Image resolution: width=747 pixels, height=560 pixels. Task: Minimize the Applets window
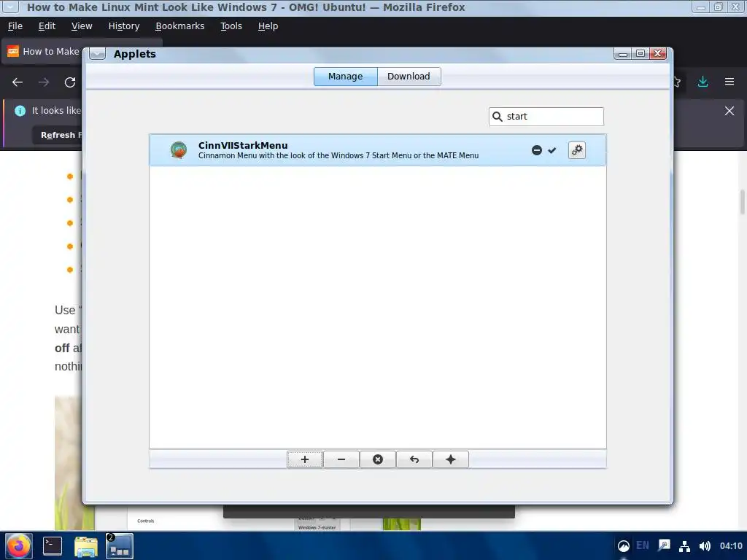(x=622, y=53)
